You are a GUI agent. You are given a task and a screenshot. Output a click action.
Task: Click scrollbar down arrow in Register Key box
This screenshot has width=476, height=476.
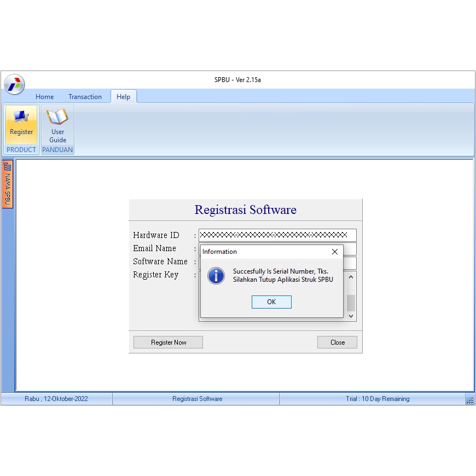pyautogui.click(x=351, y=316)
